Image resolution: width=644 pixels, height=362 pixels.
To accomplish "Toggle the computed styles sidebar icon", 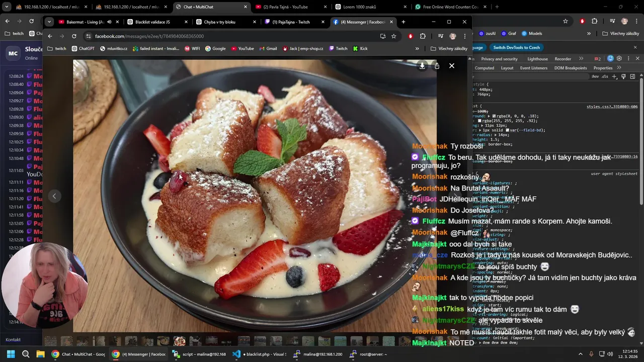I will [x=632, y=76].
